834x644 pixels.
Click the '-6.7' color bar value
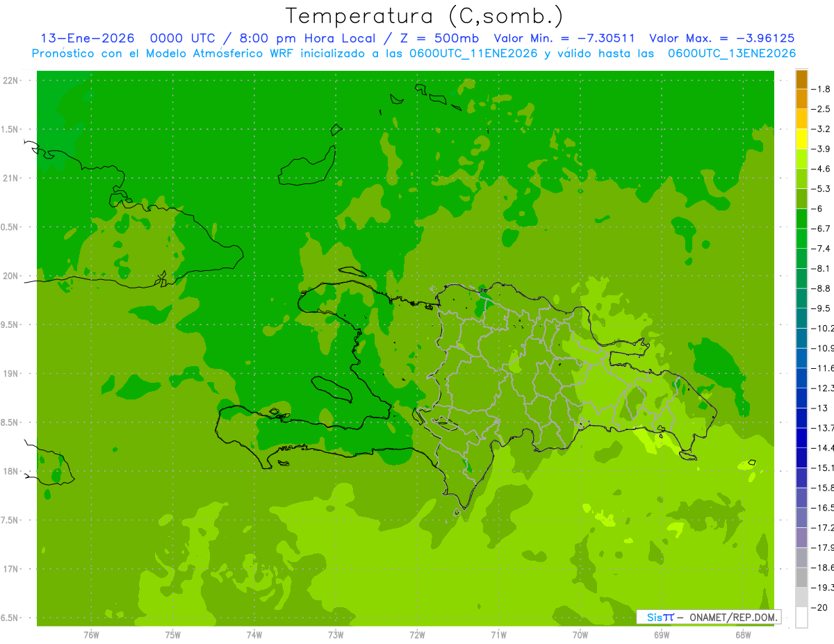822,229
